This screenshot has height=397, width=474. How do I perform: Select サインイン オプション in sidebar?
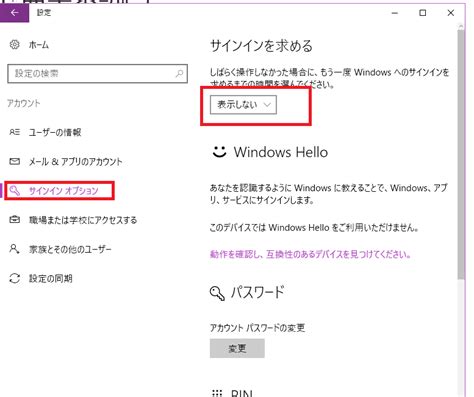click(x=64, y=191)
